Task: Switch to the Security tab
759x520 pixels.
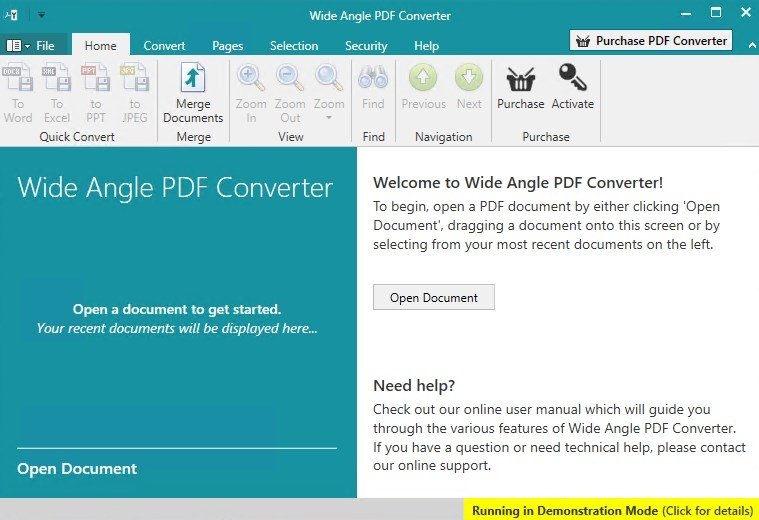Action: click(366, 46)
